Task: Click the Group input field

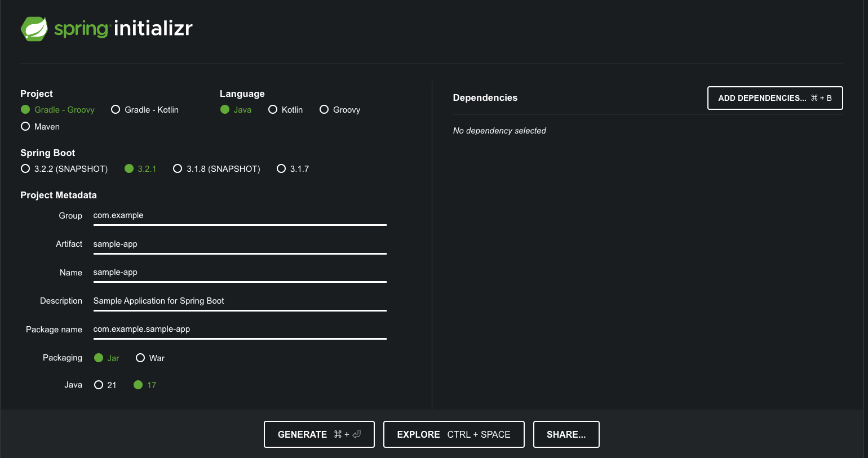Action: (240, 216)
